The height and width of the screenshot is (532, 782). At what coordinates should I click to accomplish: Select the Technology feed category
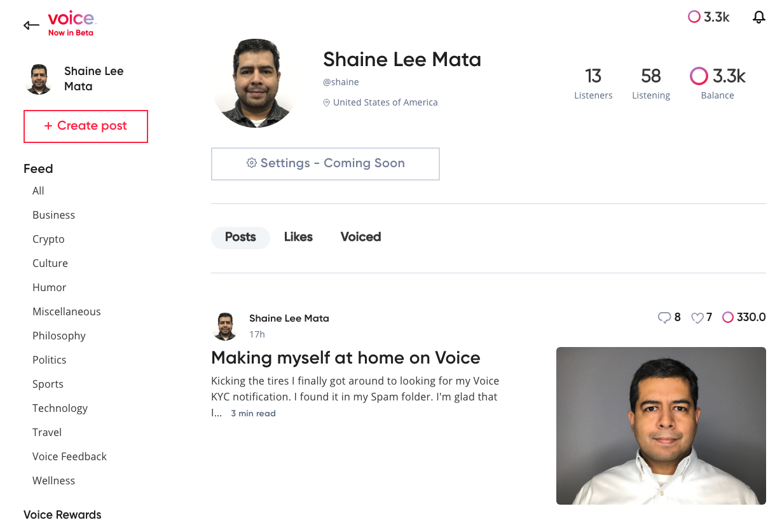(x=60, y=408)
